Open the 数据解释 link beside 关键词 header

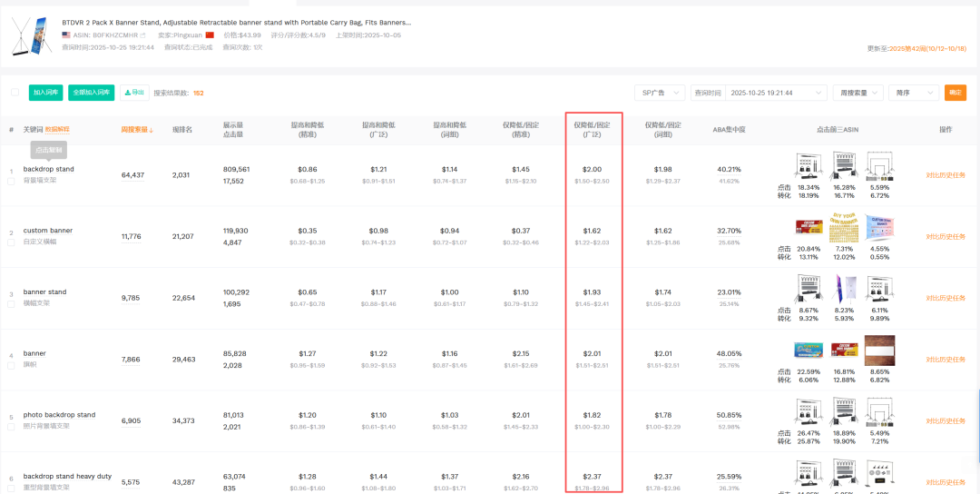pos(57,130)
